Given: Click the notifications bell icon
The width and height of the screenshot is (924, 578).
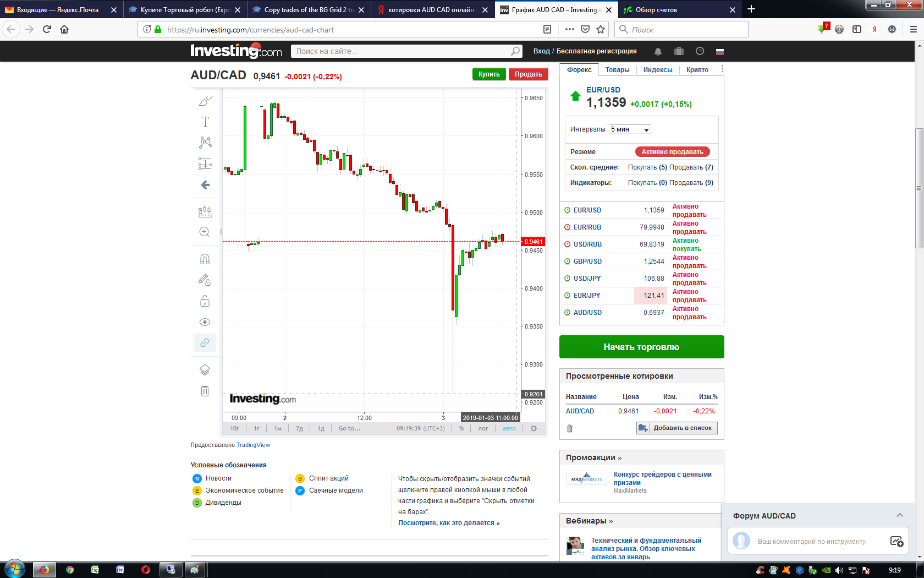Looking at the screenshot, I should (x=658, y=51).
